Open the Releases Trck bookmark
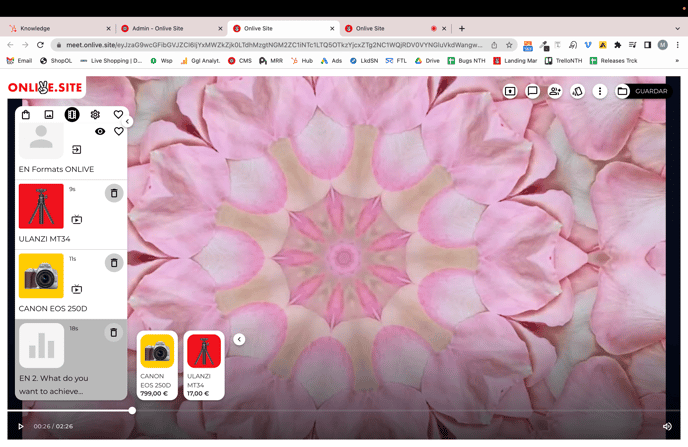The image size is (688, 447). 613,61
